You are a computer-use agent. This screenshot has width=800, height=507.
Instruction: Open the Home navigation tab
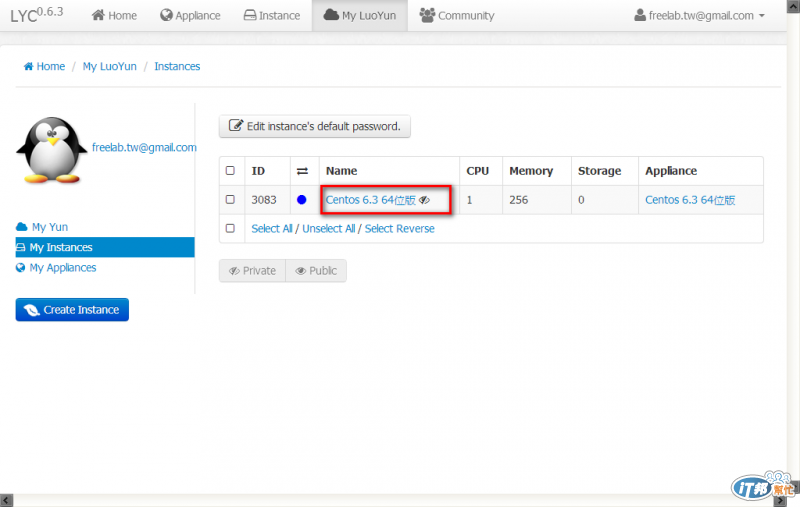[114, 16]
